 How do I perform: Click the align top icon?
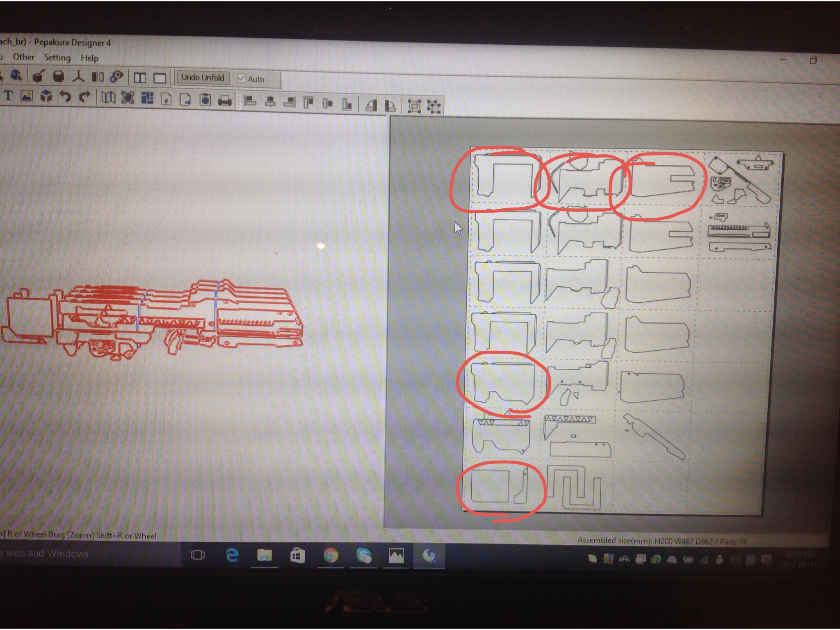click(308, 103)
